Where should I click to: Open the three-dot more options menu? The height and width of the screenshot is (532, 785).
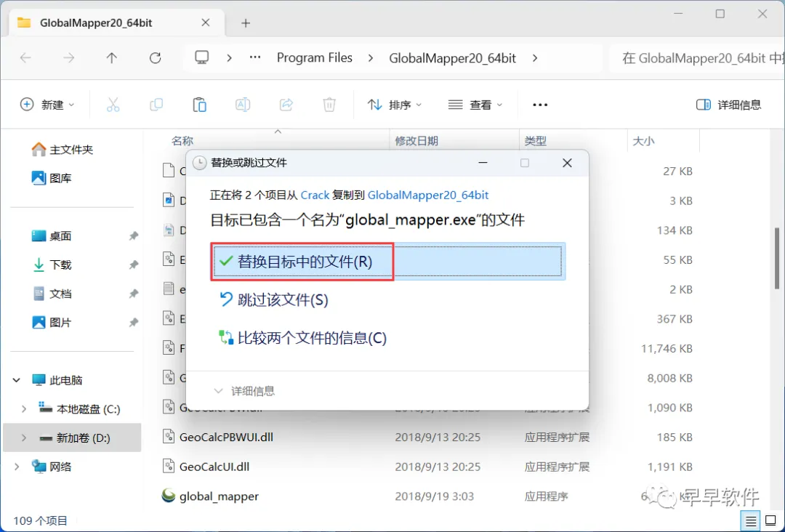pyautogui.click(x=539, y=105)
